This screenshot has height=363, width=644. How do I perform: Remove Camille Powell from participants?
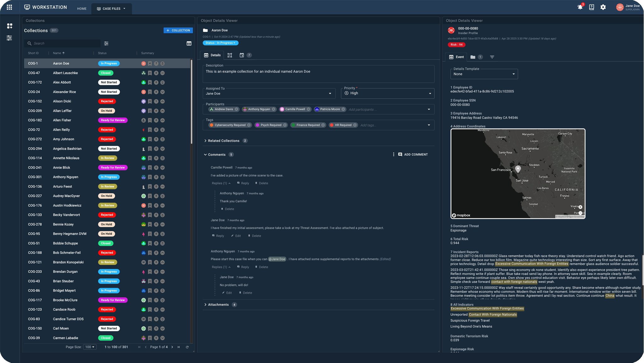point(308,109)
